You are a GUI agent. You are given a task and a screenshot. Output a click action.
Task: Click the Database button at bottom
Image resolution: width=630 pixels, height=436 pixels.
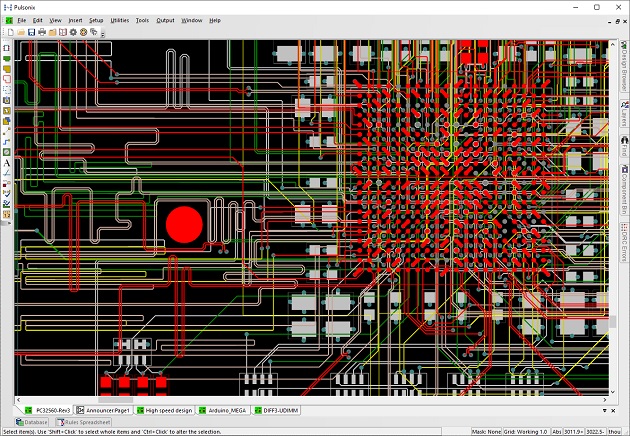[x=31, y=422]
